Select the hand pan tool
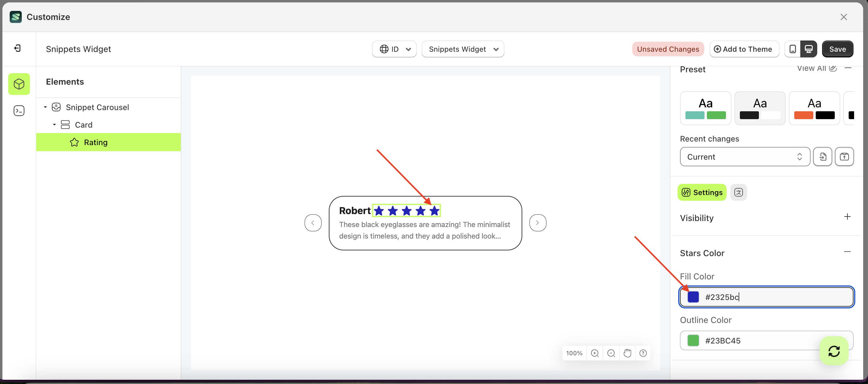The height and width of the screenshot is (384, 868). click(627, 353)
